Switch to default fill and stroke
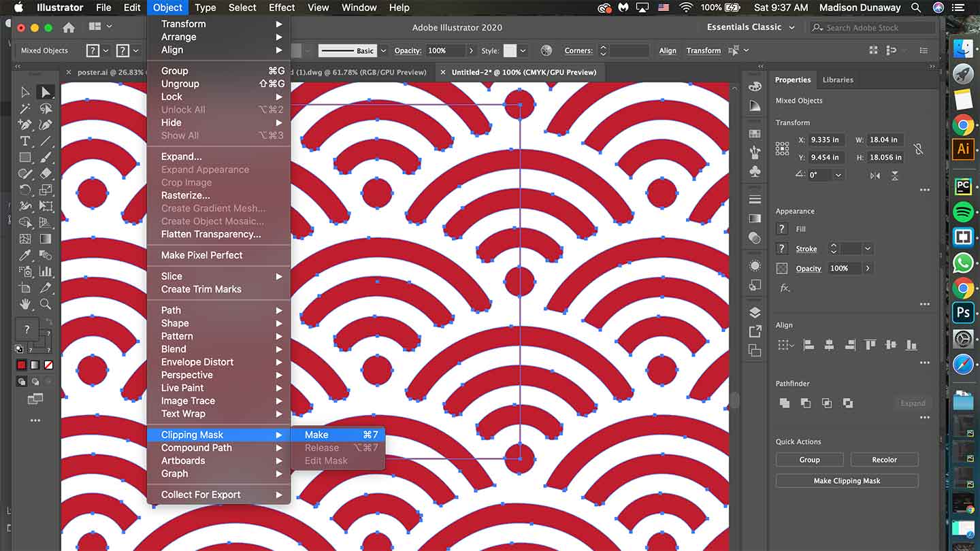Screen dimensions: 980x551 pos(19,350)
